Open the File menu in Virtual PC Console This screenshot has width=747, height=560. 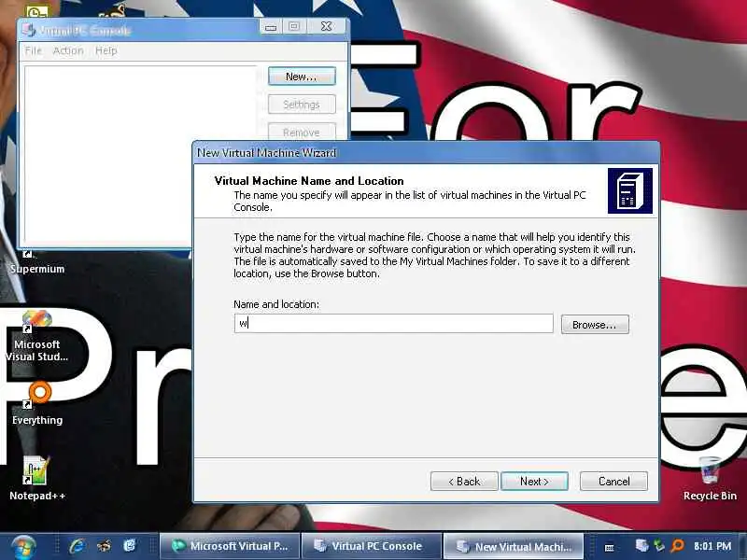click(34, 50)
